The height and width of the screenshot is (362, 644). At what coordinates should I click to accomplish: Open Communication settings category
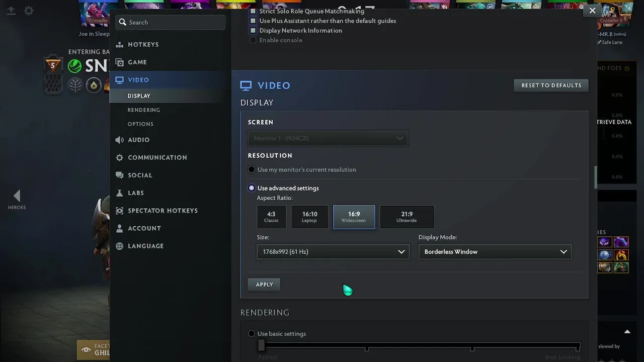click(157, 157)
